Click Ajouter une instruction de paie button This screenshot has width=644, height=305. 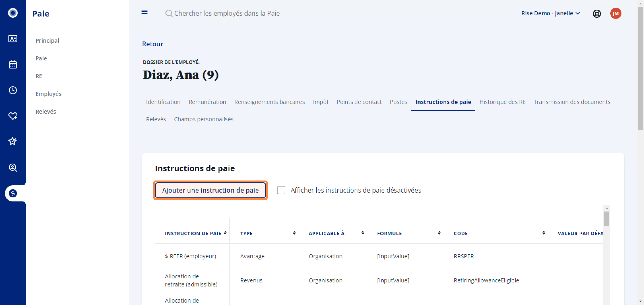pyautogui.click(x=210, y=190)
